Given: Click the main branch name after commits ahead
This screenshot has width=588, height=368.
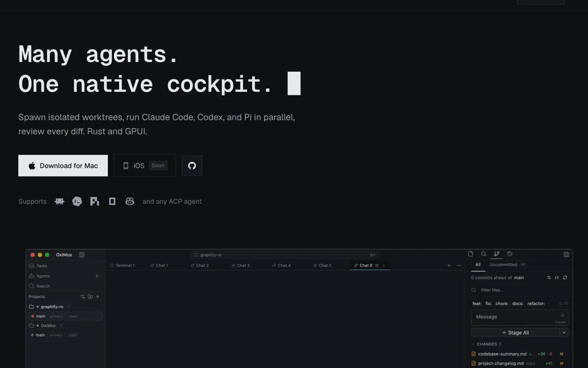Looking at the screenshot, I should (519, 278).
